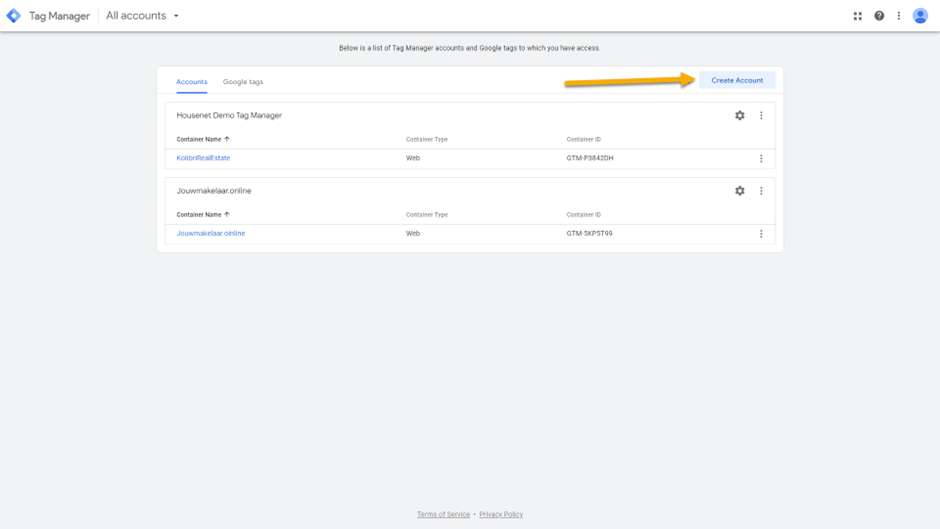Expand the All accounts dropdown
940x529 pixels.
click(x=143, y=16)
